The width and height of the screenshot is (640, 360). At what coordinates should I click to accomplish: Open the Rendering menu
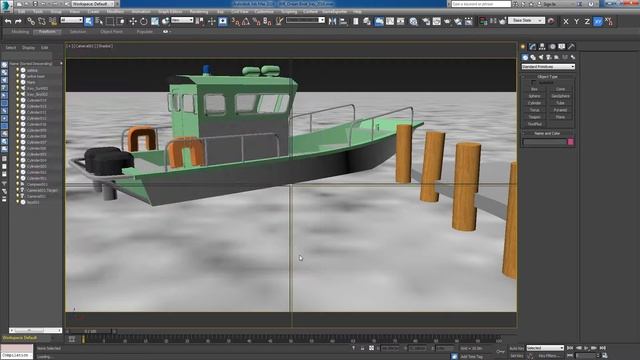[x=199, y=12]
